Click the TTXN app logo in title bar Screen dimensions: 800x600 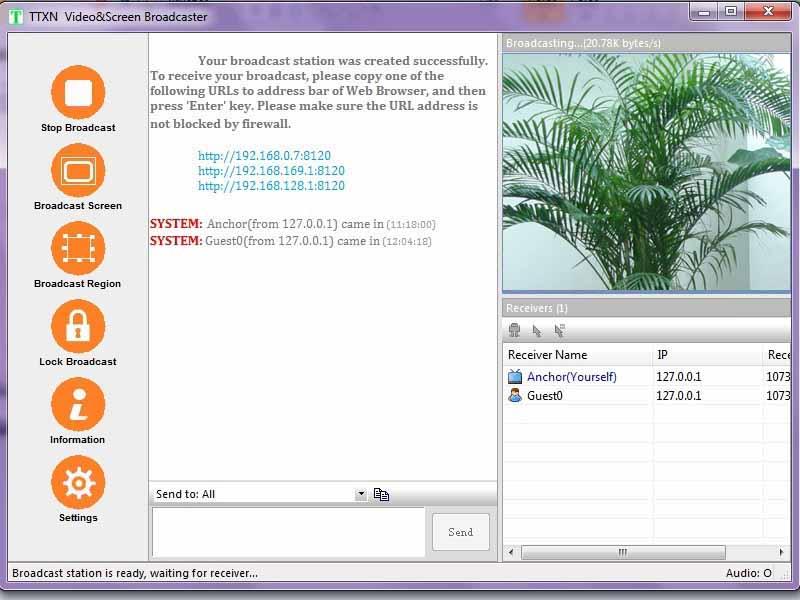pyautogui.click(x=16, y=17)
